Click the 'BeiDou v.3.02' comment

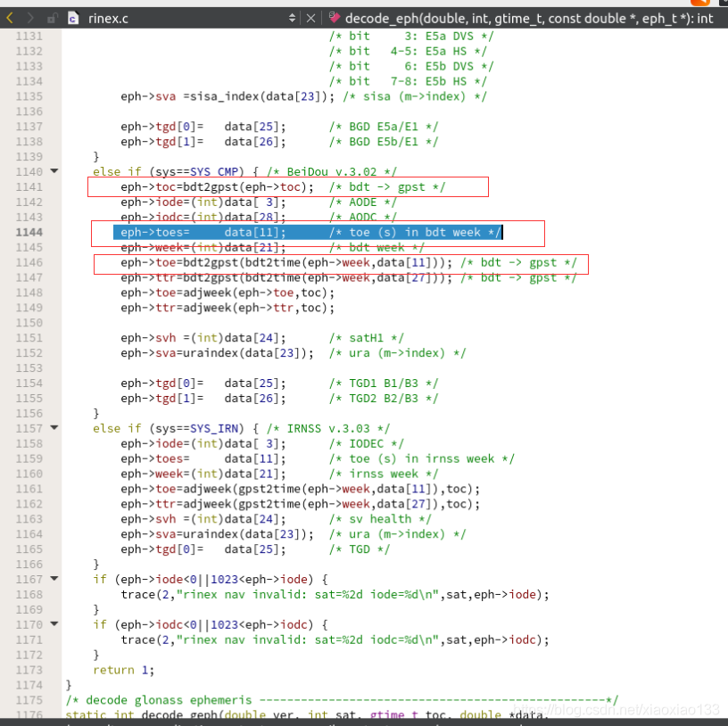click(332, 172)
